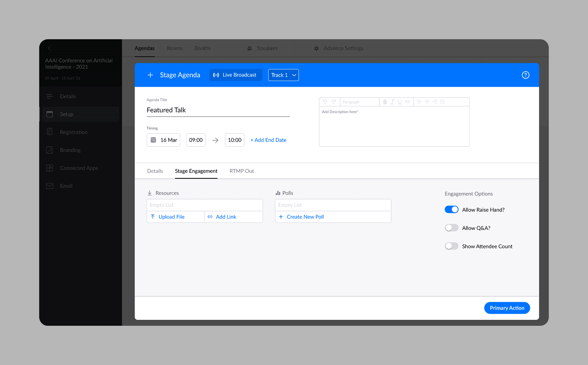
Task: Turn on Show Attendee Count
Action: [452, 246]
